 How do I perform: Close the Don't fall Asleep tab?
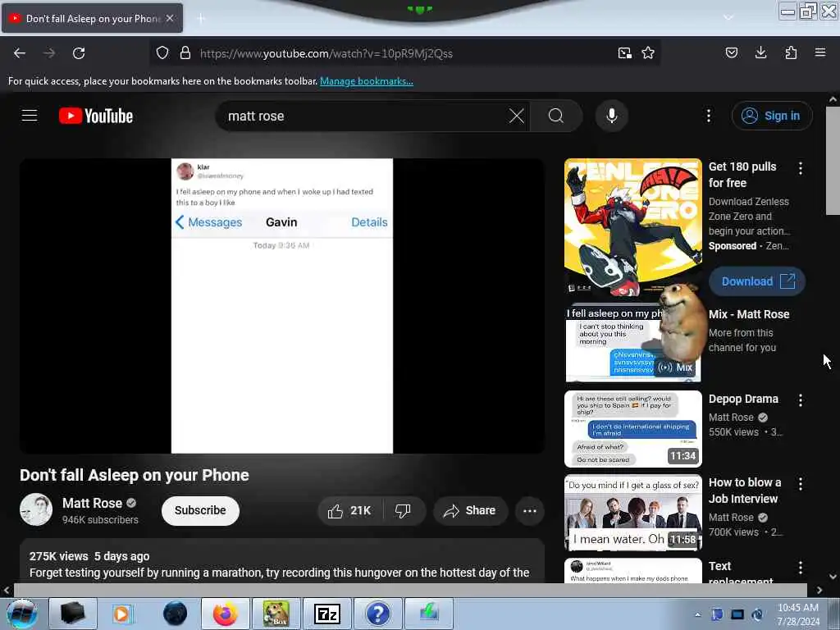(170, 18)
